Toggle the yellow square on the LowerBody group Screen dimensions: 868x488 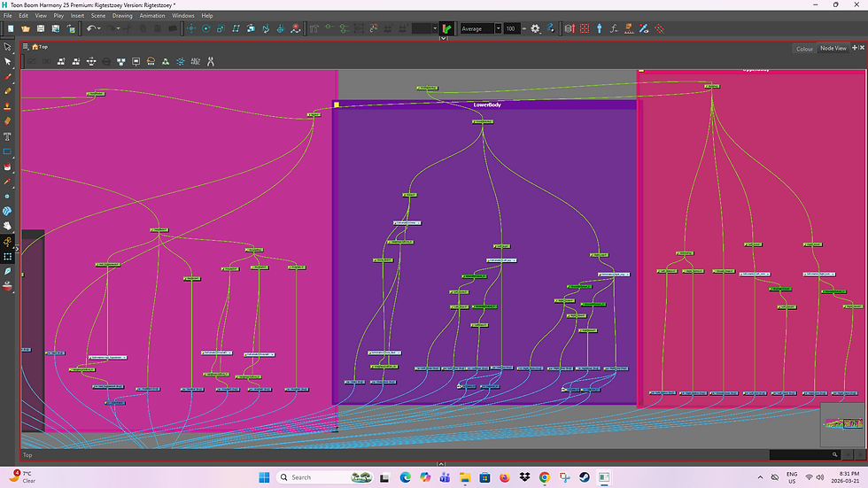(337, 105)
